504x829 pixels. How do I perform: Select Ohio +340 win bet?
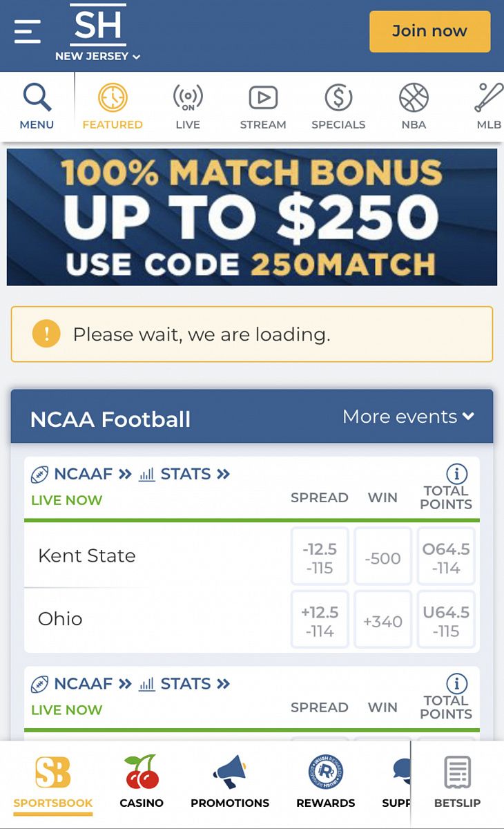[x=383, y=620]
